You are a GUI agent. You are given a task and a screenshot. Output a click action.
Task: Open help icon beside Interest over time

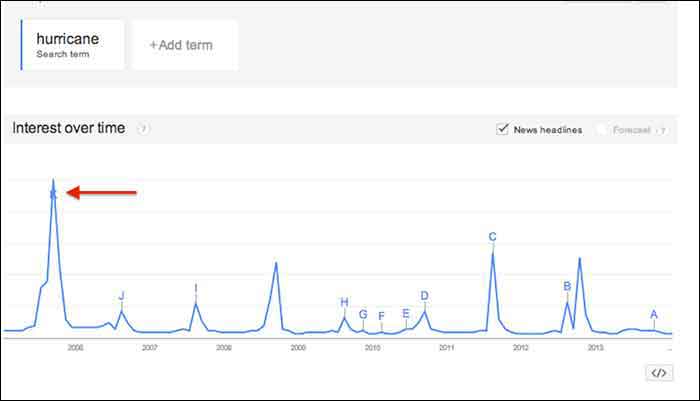[144, 129]
